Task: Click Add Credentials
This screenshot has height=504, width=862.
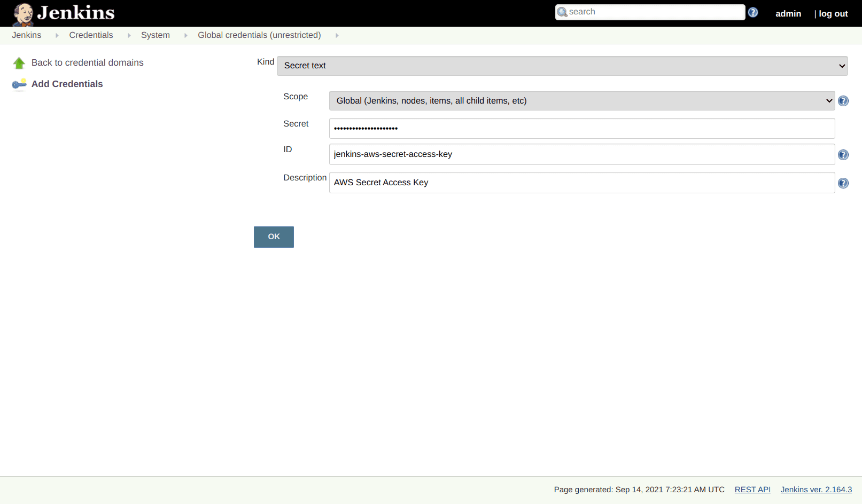Action: [67, 84]
